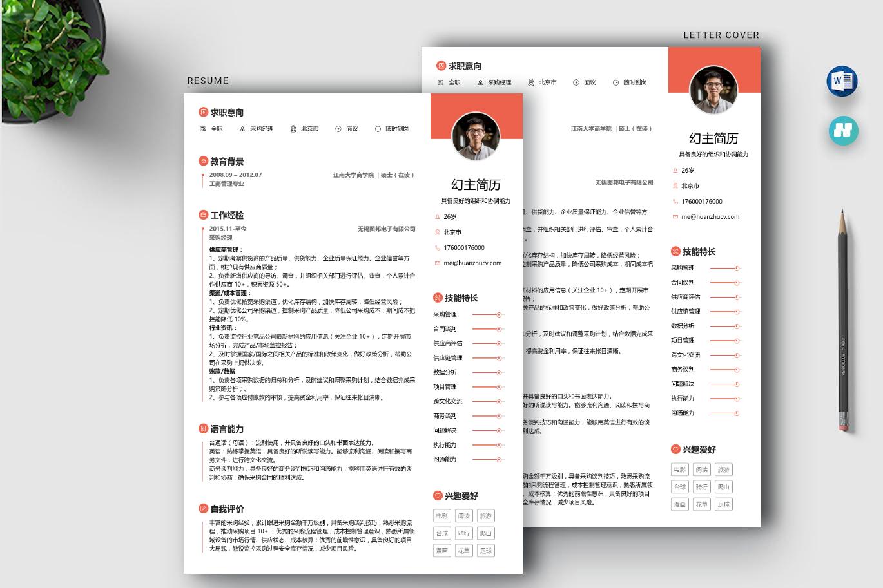This screenshot has height=588, width=883.
Task: Click 供应商管理： bold heading
Action: (226, 250)
